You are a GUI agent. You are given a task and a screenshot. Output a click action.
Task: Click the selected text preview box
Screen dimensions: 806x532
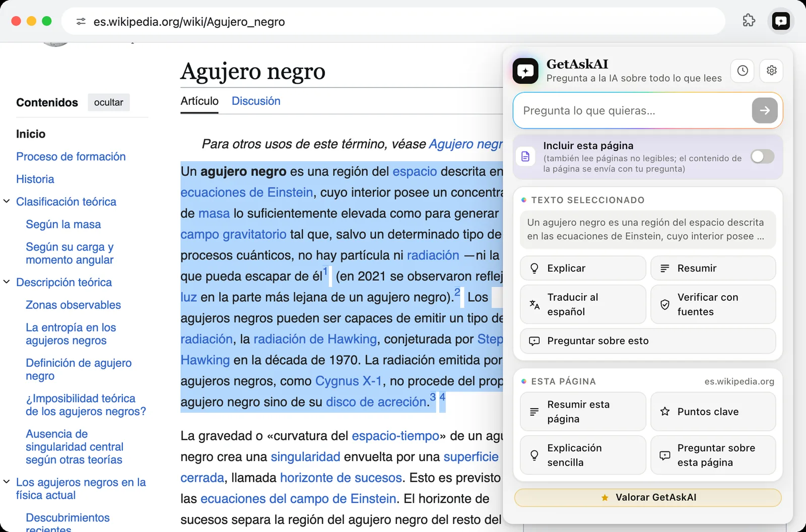coord(648,229)
